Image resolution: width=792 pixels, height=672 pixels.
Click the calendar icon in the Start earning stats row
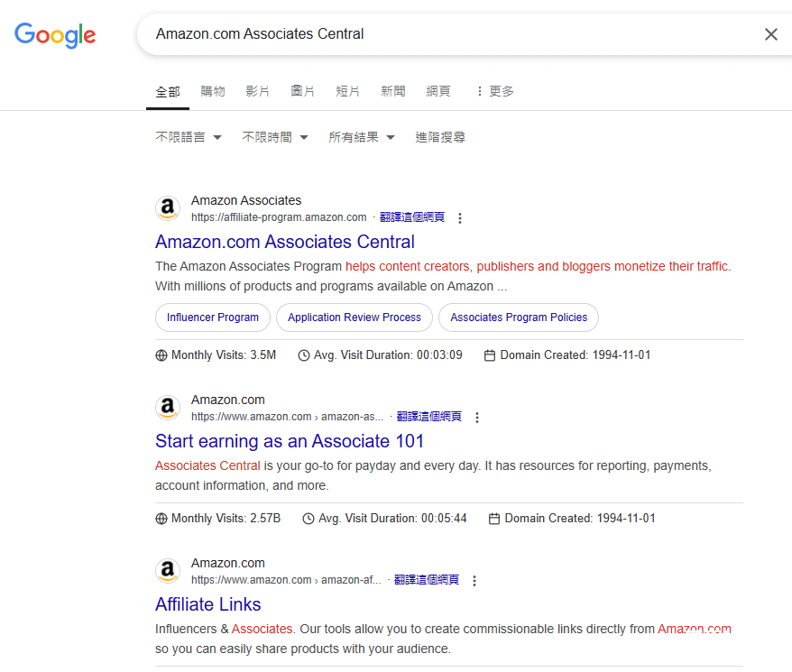click(x=494, y=519)
